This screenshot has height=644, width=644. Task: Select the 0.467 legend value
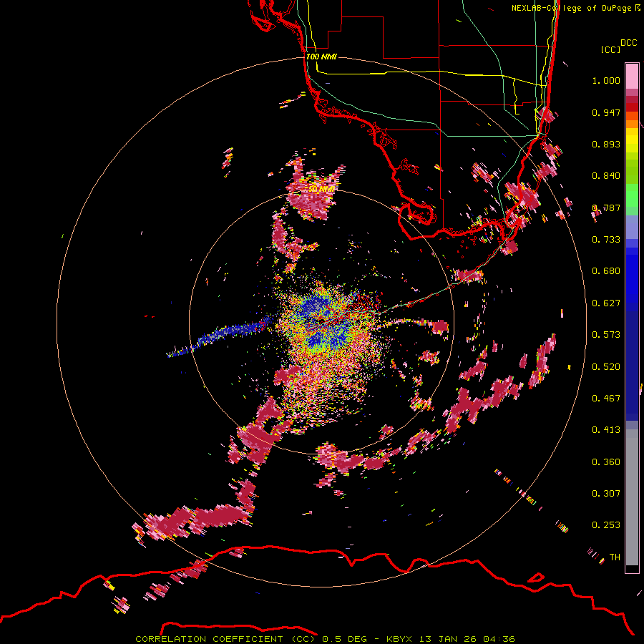tap(606, 399)
